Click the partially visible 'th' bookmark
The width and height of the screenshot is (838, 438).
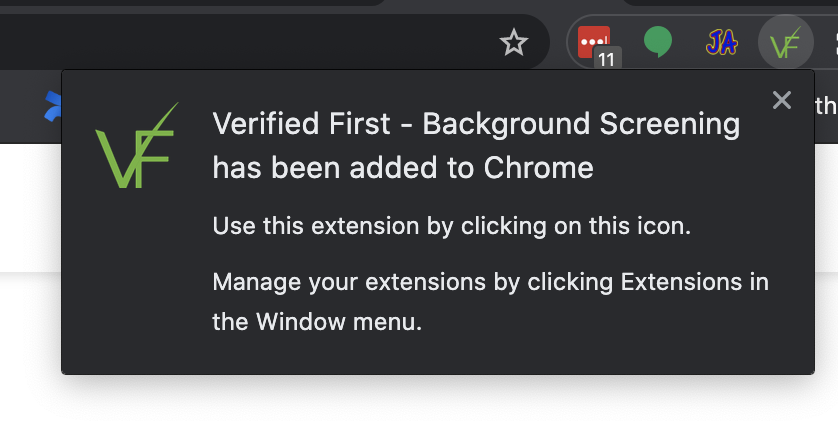(826, 106)
